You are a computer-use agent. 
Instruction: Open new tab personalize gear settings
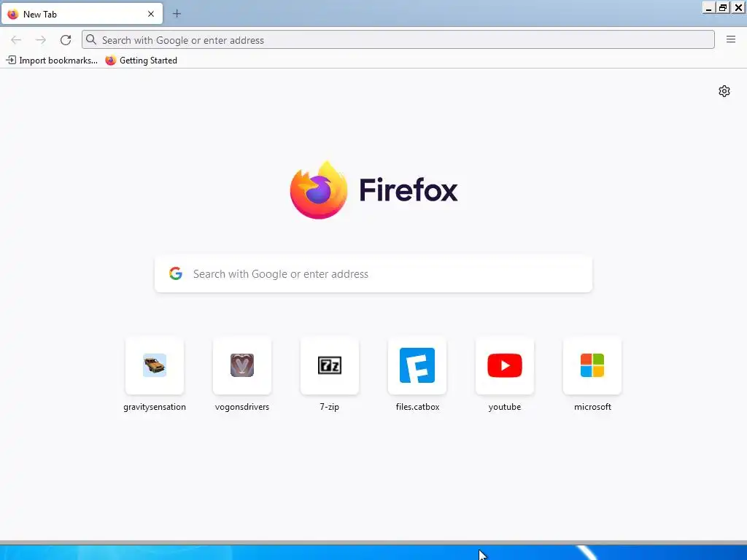click(724, 91)
